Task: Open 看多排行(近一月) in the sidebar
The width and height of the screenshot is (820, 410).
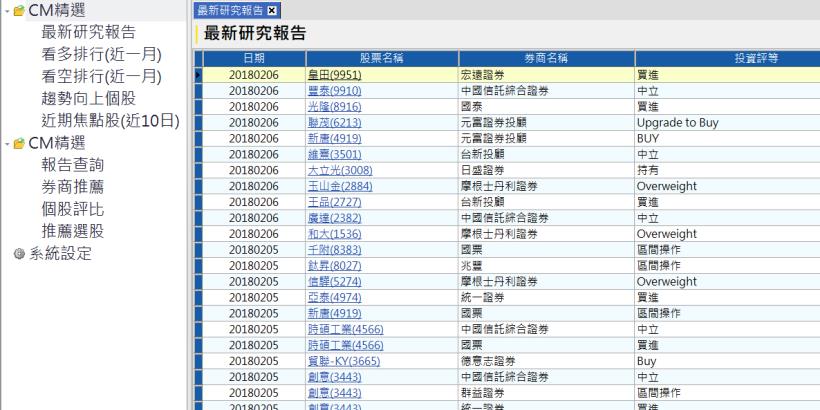Action: tap(101, 54)
